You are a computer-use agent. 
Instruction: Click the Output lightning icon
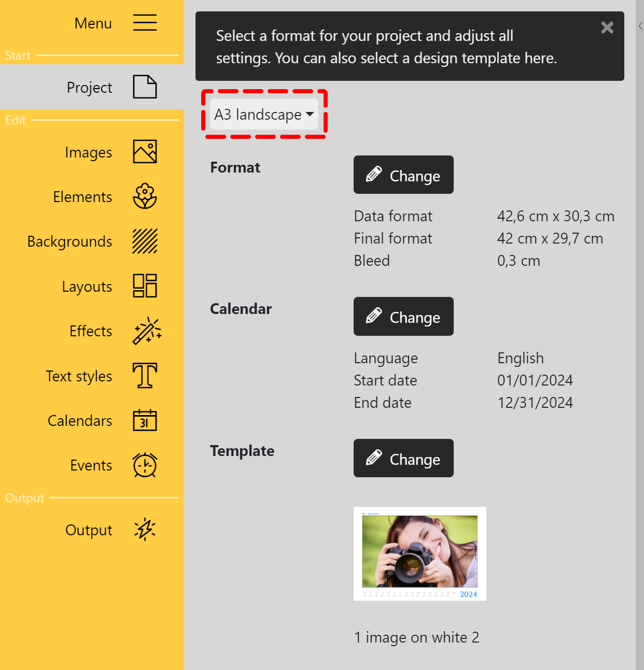tap(145, 530)
